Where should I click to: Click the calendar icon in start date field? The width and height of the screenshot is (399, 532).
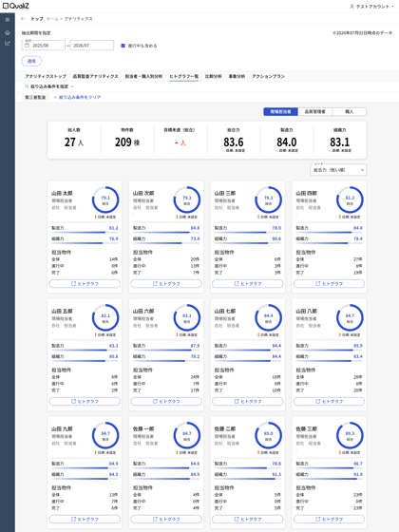pyautogui.click(x=28, y=46)
